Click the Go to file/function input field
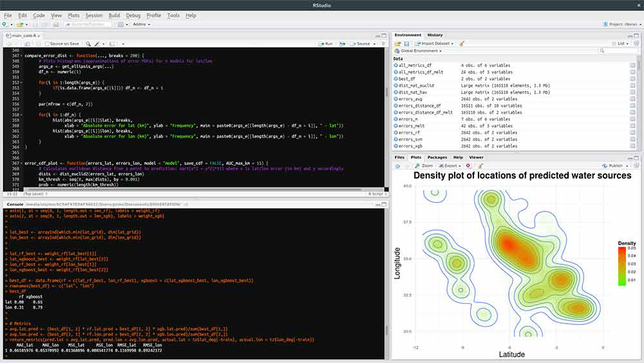Screen dimensions: 644x363 pyautogui.click(x=88, y=25)
